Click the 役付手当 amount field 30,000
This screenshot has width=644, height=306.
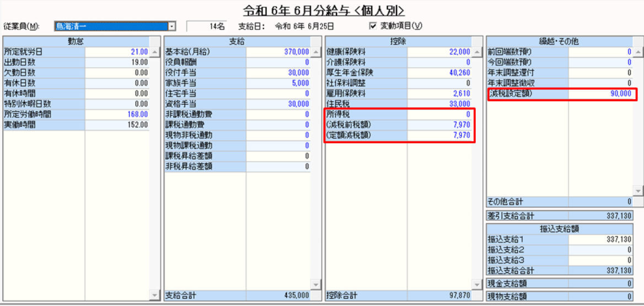tap(278, 73)
